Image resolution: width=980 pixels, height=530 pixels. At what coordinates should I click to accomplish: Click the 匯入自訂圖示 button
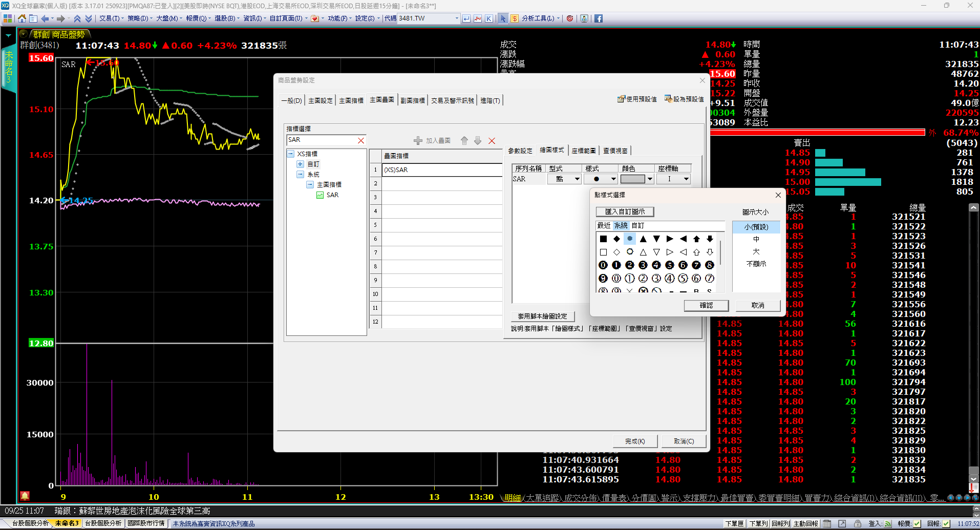click(x=625, y=211)
